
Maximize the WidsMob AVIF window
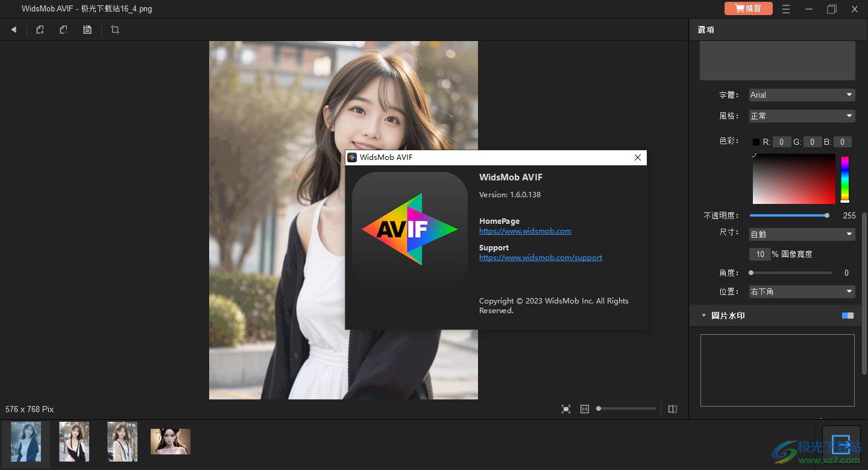click(832, 9)
